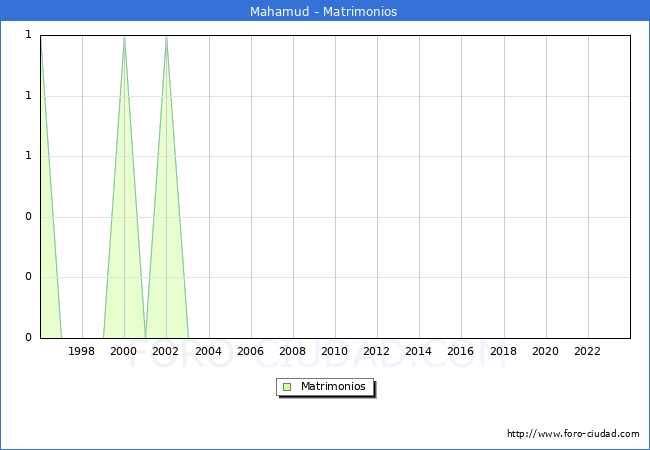
Task: Select the 2020 x-axis label
Action: pyautogui.click(x=545, y=352)
